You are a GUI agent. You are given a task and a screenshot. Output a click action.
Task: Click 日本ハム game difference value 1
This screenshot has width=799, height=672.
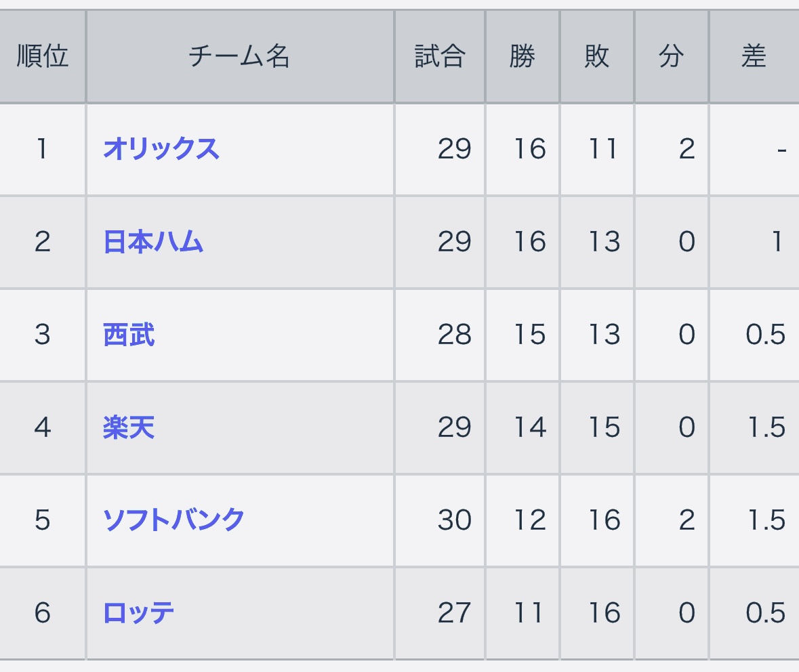[777, 242]
